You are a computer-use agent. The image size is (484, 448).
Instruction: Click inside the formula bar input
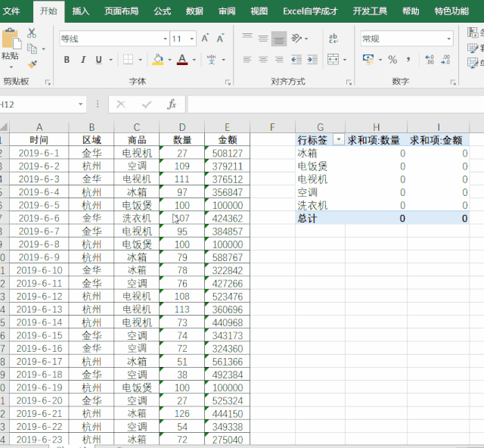pyautogui.click(x=333, y=104)
